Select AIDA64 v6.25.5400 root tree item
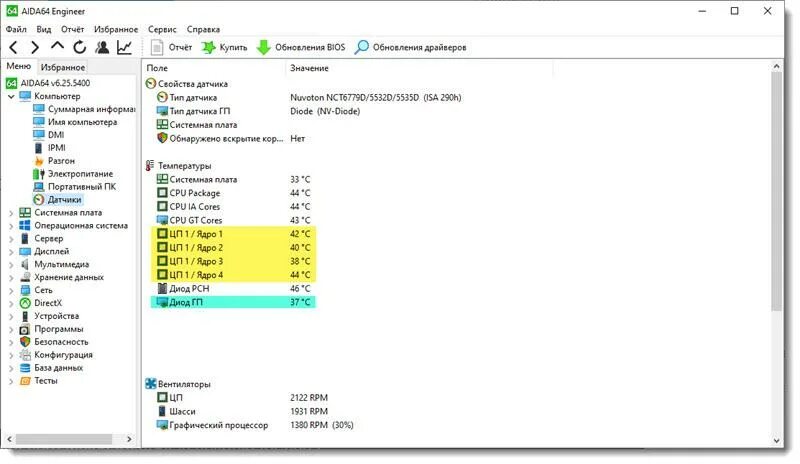 pyautogui.click(x=48, y=83)
